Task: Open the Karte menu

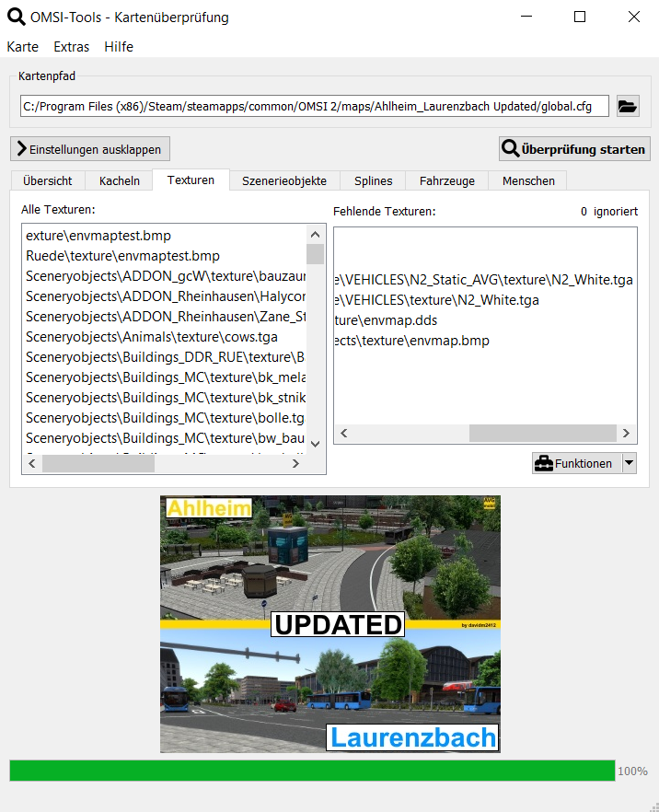Action: (22, 47)
